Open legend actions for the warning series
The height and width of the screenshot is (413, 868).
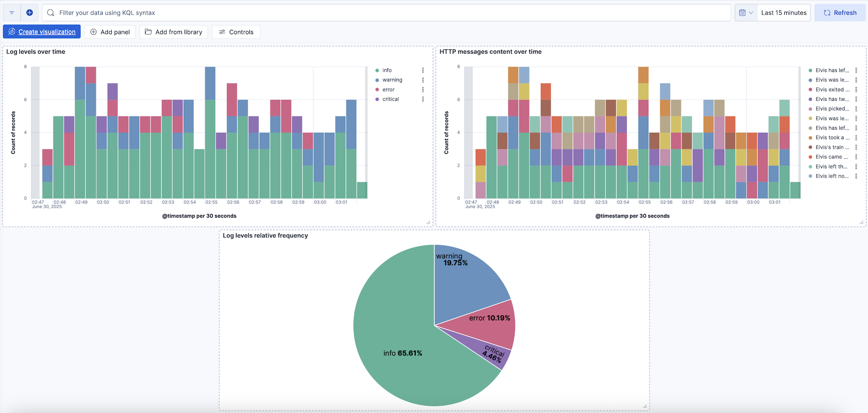[423, 80]
